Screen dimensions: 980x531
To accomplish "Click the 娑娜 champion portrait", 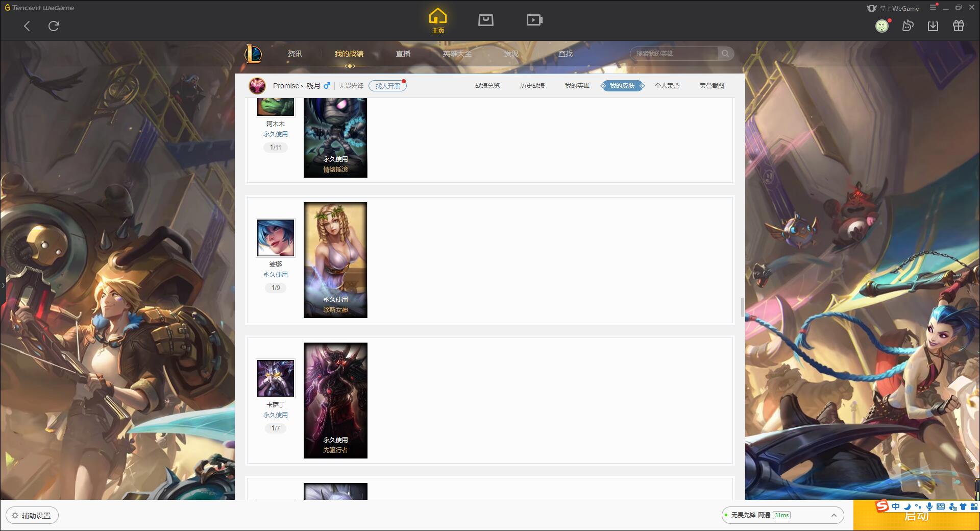I will coord(276,238).
